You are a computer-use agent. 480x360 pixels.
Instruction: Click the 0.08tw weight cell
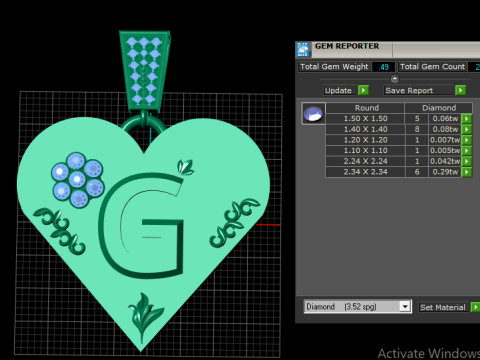445,129
